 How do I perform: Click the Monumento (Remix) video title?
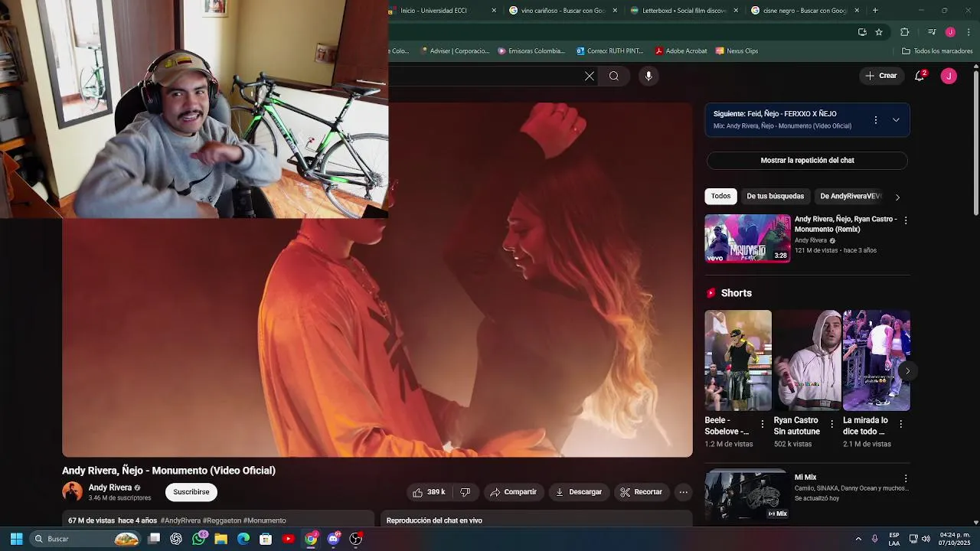pyautogui.click(x=845, y=224)
